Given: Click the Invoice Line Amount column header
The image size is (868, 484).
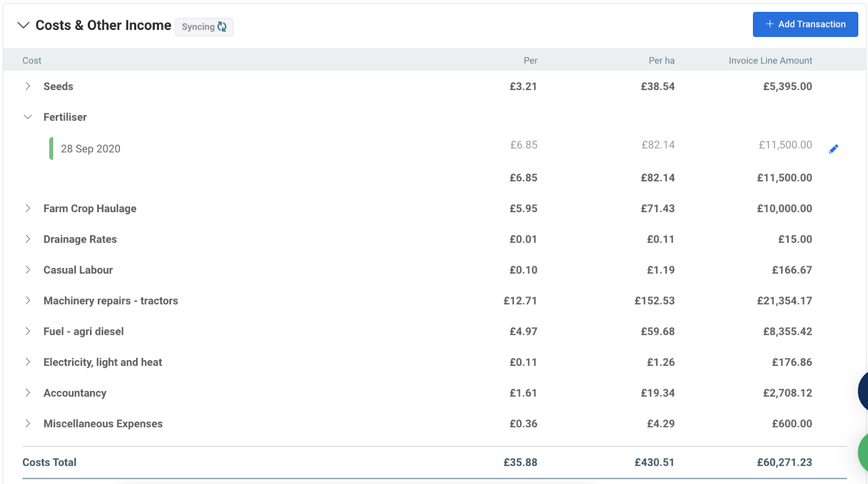Looking at the screenshot, I should click(x=770, y=61).
